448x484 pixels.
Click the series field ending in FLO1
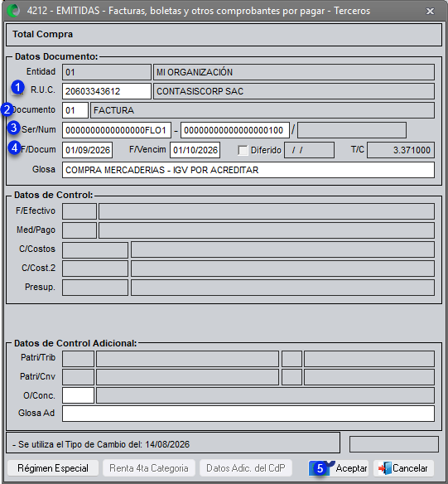click(x=117, y=130)
